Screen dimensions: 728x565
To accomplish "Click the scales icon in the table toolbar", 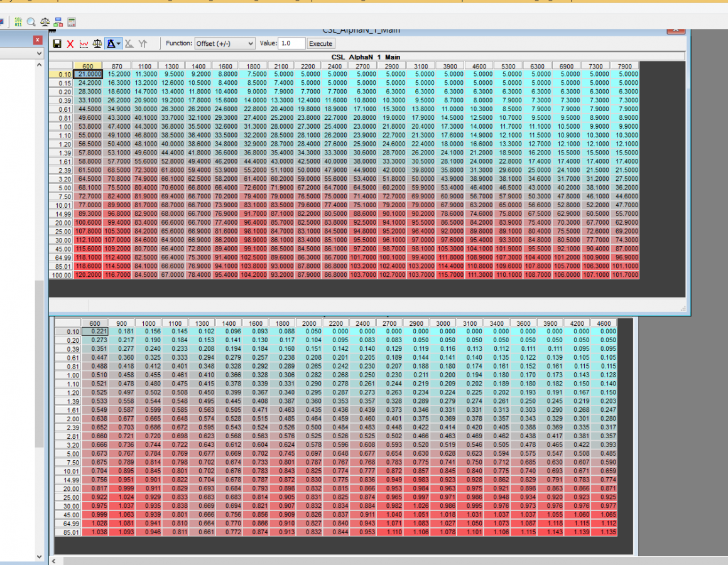I will point(97,43).
